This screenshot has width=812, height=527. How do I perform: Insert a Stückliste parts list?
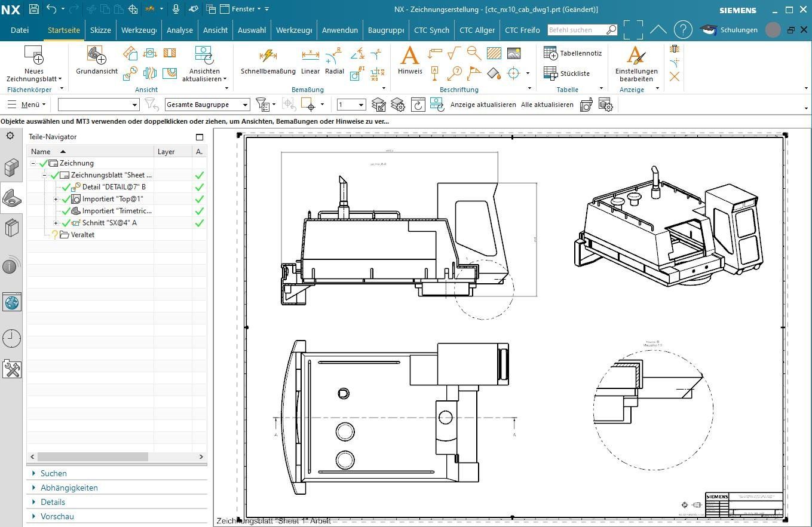[x=567, y=73]
